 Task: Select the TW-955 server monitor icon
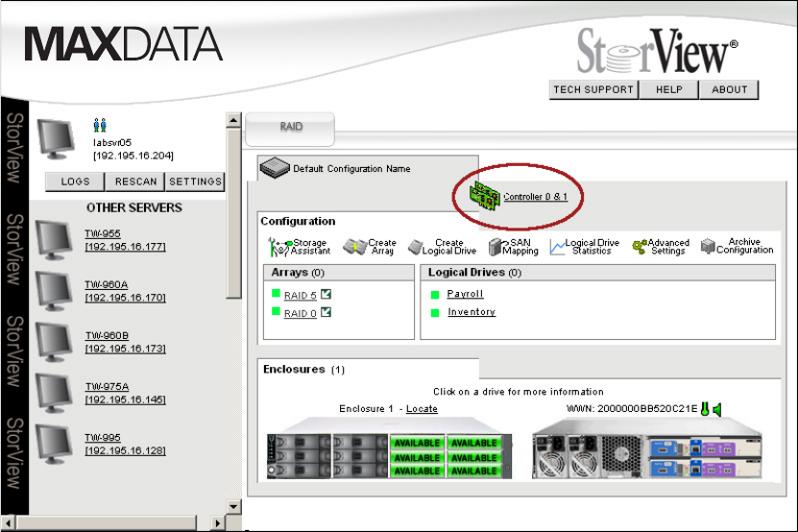pyautogui.click(x=54, y=240)
